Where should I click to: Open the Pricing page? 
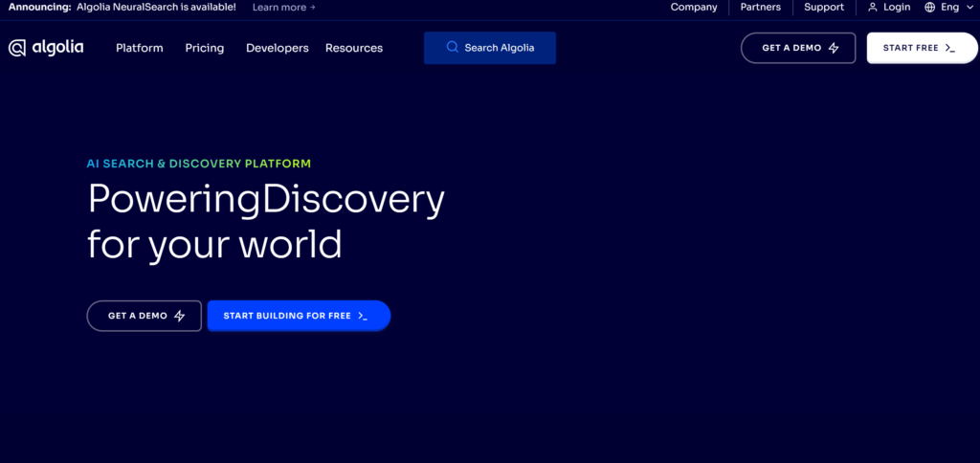[x=205, y=48]
